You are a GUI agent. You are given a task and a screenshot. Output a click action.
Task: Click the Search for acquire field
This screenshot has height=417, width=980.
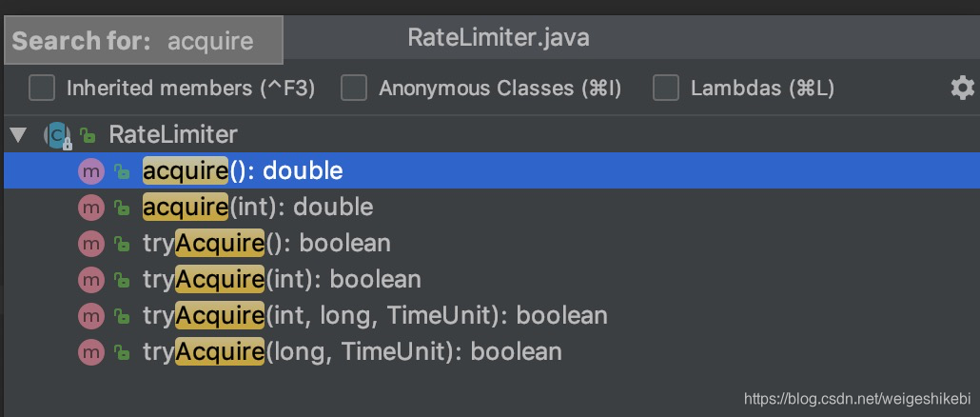144,41
